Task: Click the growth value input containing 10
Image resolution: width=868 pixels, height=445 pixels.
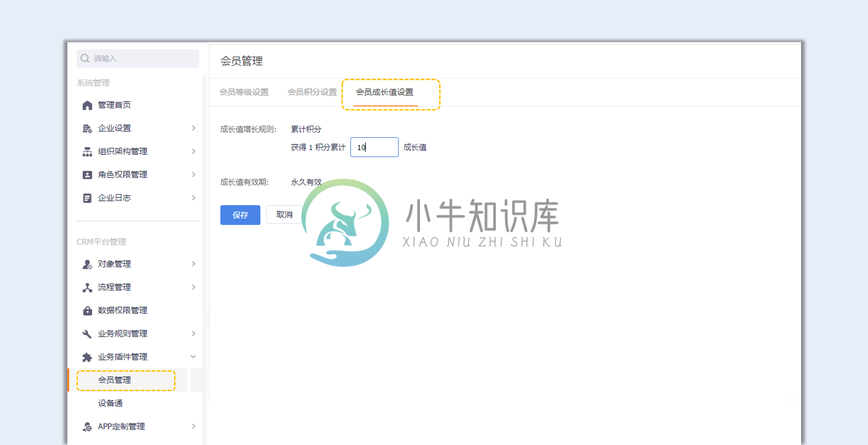Action: [x=375, y=147]
